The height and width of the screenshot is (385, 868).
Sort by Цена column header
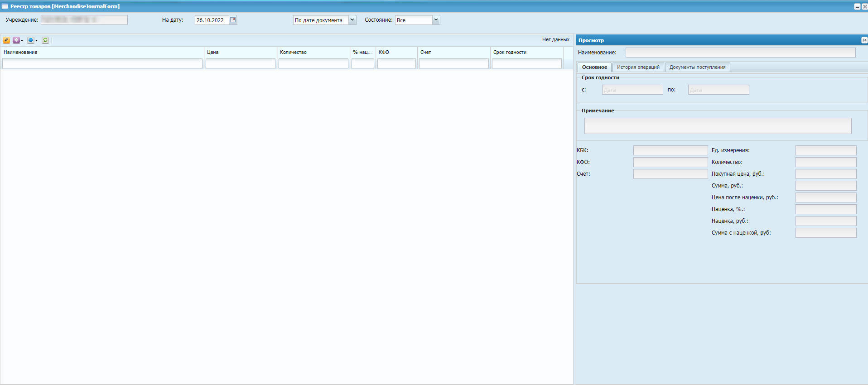coord(240,52)
